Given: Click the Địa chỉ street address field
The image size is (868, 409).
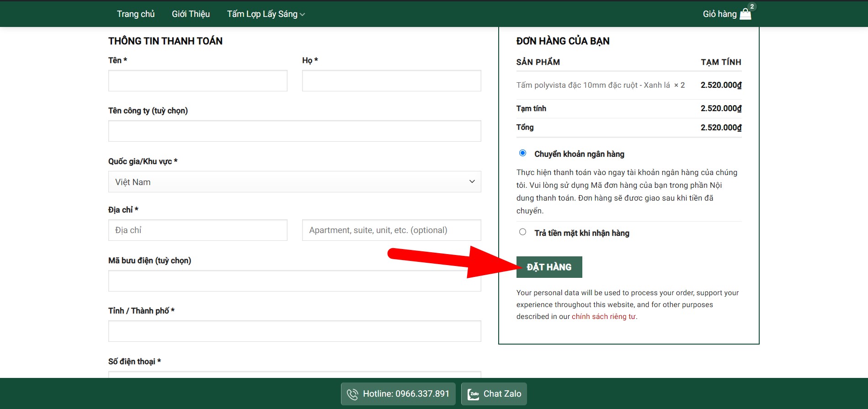Looking at the screenshot, I should pos(197,230).
